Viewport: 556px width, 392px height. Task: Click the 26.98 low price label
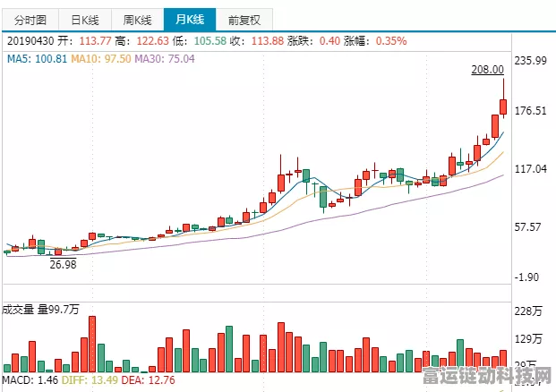63,264
